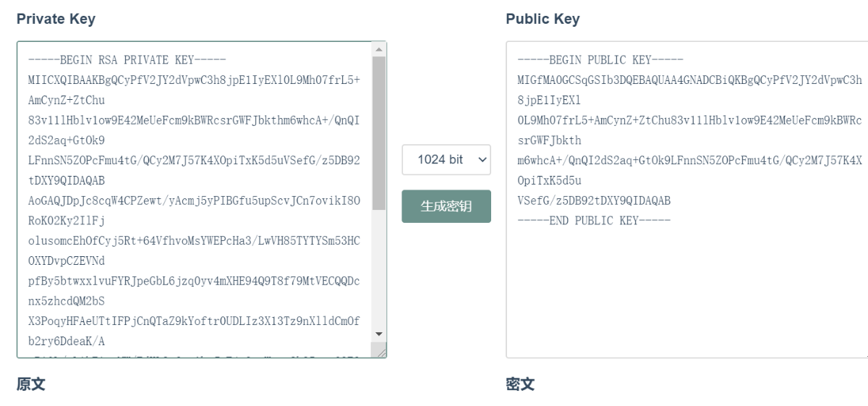Click the 原文 plaintext heading
Viewport: 868px width, 406px height.
pos(31,384)
